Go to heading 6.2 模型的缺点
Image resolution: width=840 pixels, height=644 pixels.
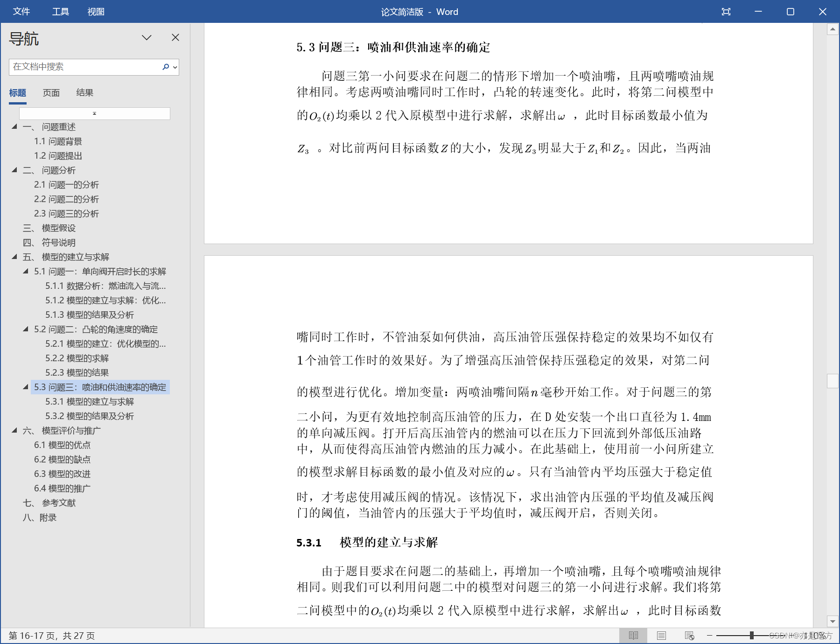[62, 460]
